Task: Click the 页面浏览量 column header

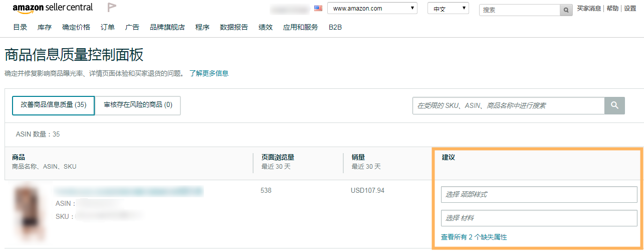Action: point(278,158)
